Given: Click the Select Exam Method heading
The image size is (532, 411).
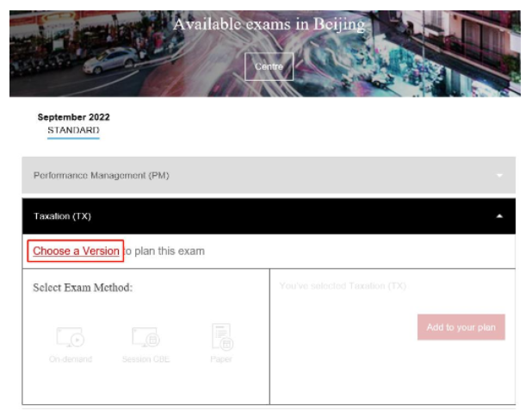Looking at the screenshot, I should pyautogui.click(x=83, y=287).
